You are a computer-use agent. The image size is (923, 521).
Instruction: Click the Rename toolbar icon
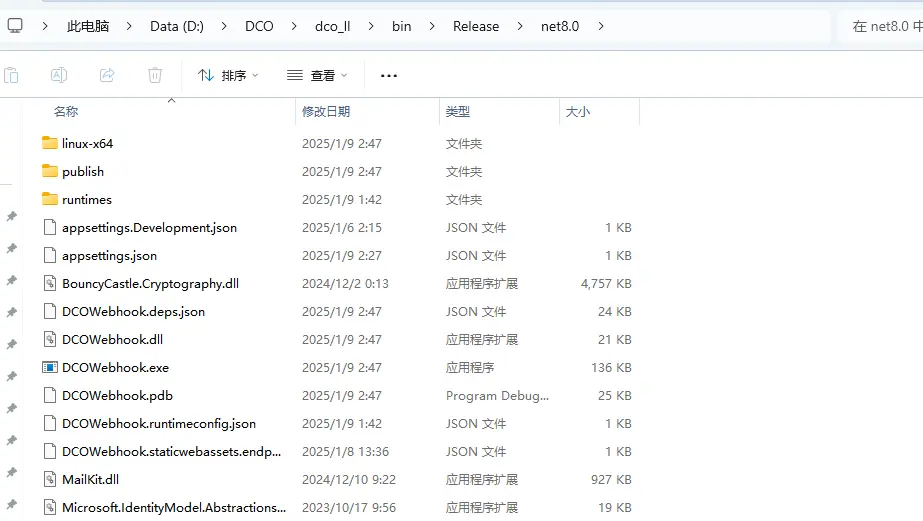59,75
